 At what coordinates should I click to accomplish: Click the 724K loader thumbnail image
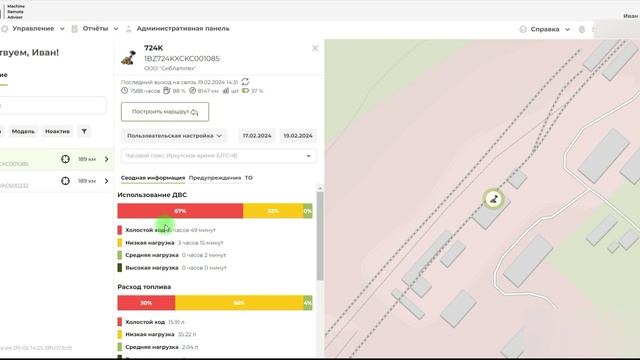click(x=129, y=58)
